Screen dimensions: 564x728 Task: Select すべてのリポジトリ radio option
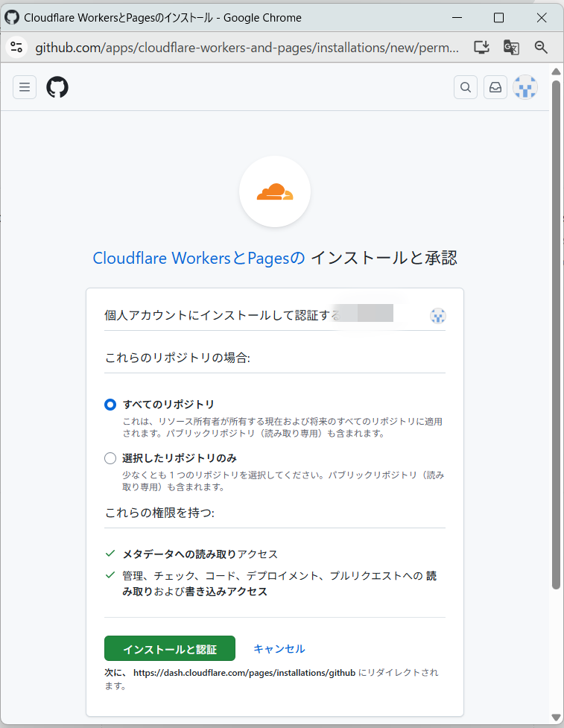[x=110, y=404]
